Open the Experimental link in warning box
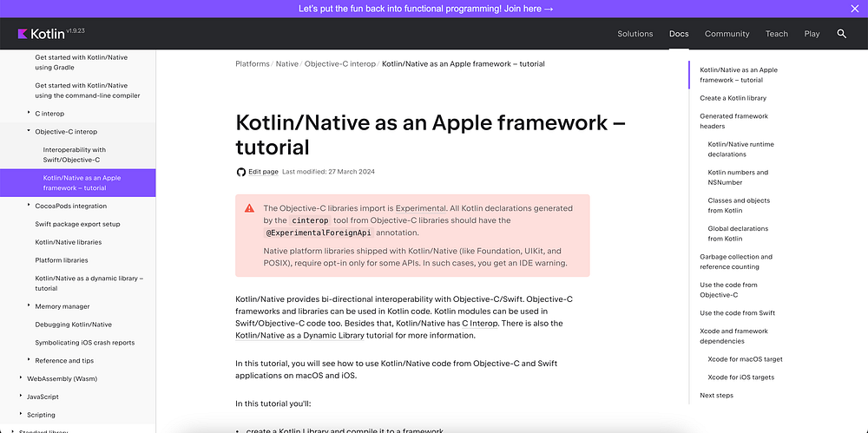The width and height of the screenshot is (868, 433). 421,208
